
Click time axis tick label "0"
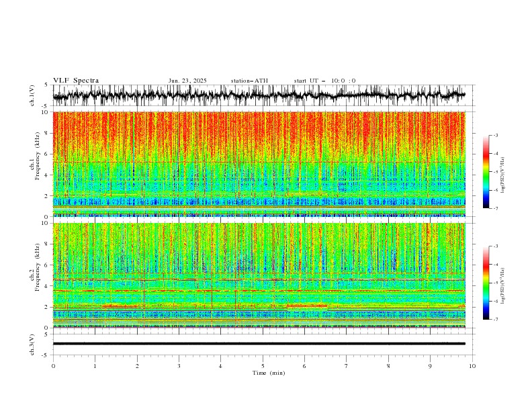[x=53, y=366]
